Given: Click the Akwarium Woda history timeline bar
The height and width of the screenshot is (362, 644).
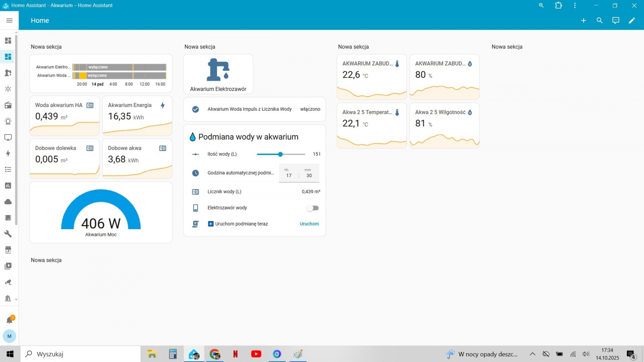Looking at the screenshot, I should [120, 76].
